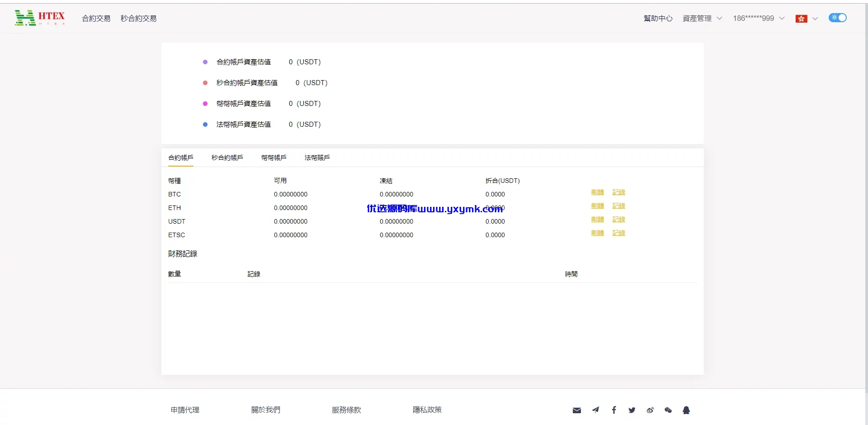Click the QQ penguin icon

tap(686, 410)
